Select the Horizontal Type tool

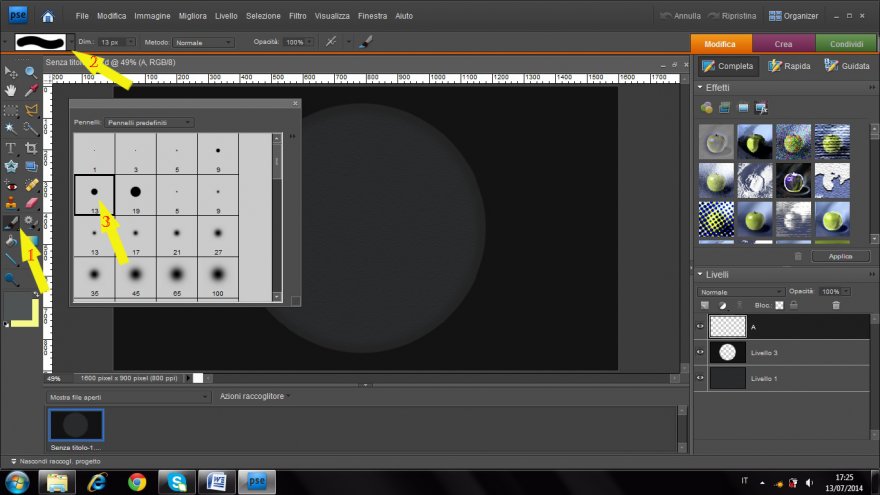pos(11,147)
